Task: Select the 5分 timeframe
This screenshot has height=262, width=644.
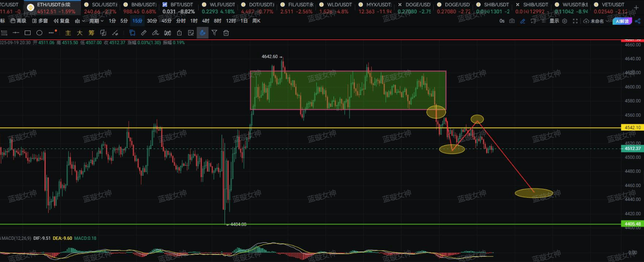Action: click(124, 21)
